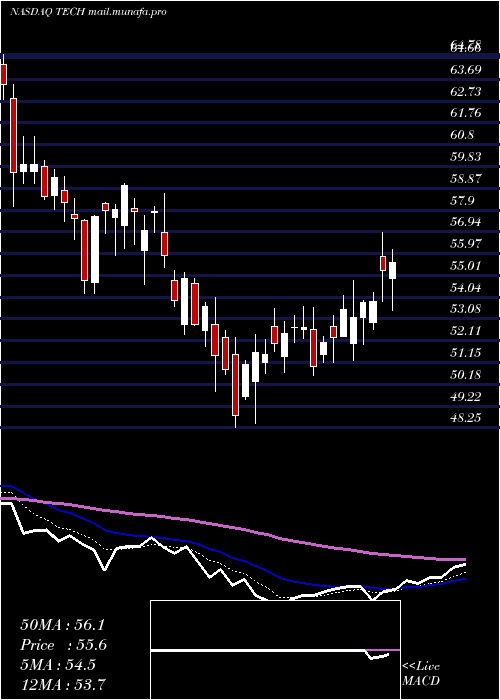
Task: Click the 61.76 price axis label
Action: click(x=466, y=113)
